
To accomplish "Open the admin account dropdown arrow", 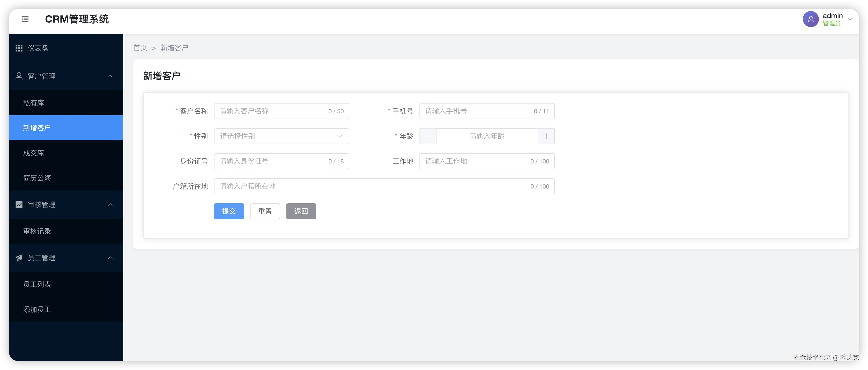I will click(850, 19).
